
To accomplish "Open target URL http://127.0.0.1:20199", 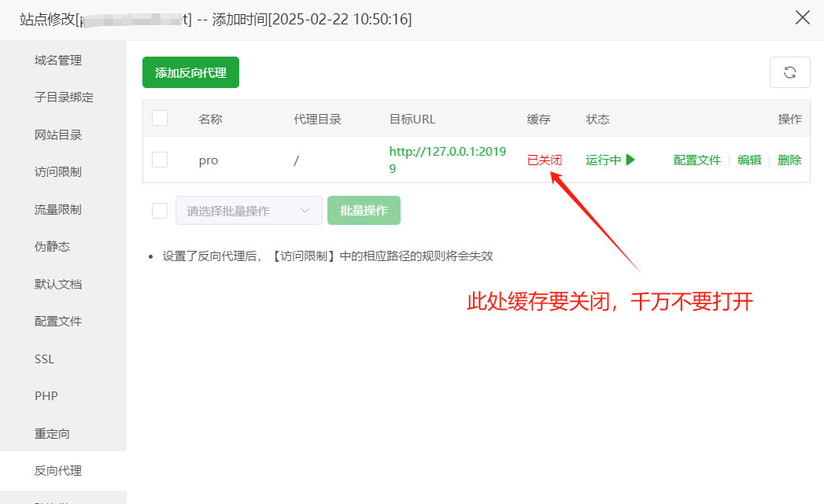I will (x=447, y=160).
